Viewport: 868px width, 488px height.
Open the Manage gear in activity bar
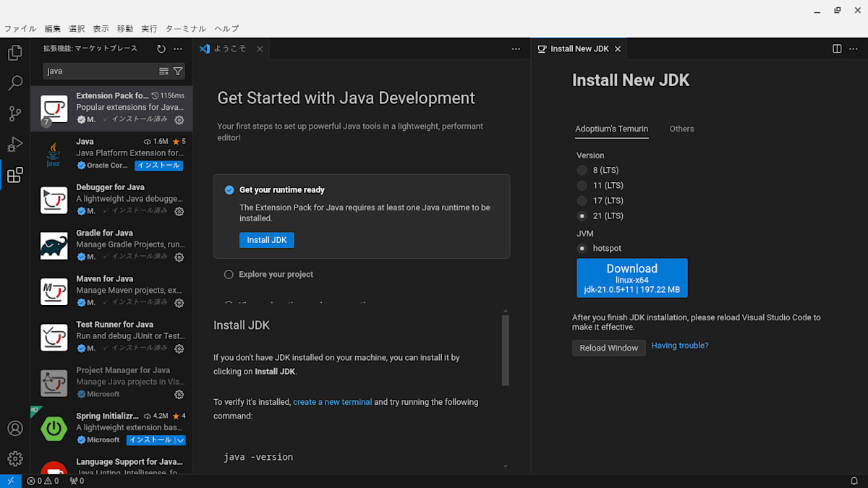tap(14, 458)
